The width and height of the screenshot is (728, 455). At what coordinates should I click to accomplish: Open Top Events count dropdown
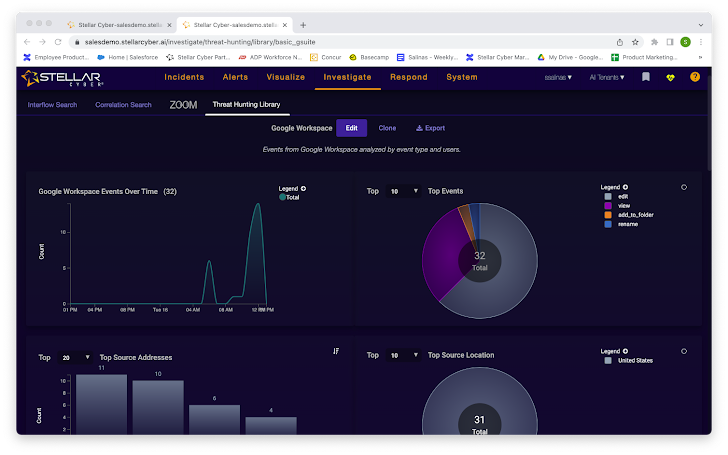tap(404, 191)
